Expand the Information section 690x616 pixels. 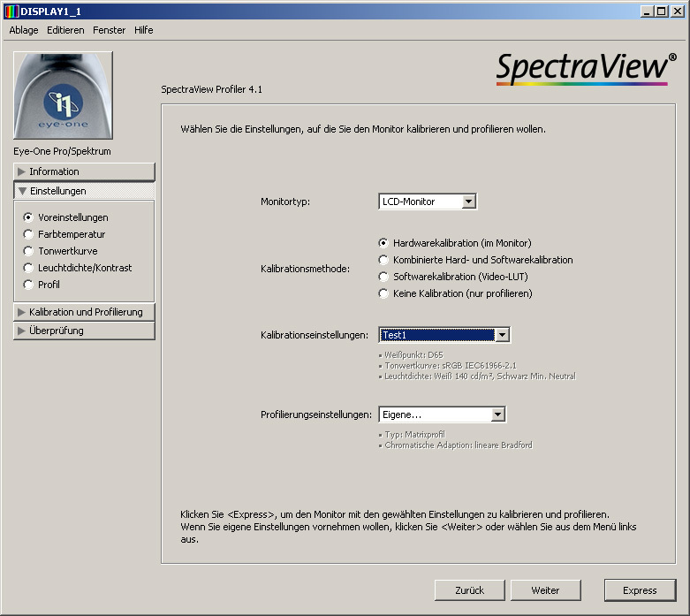84,171
